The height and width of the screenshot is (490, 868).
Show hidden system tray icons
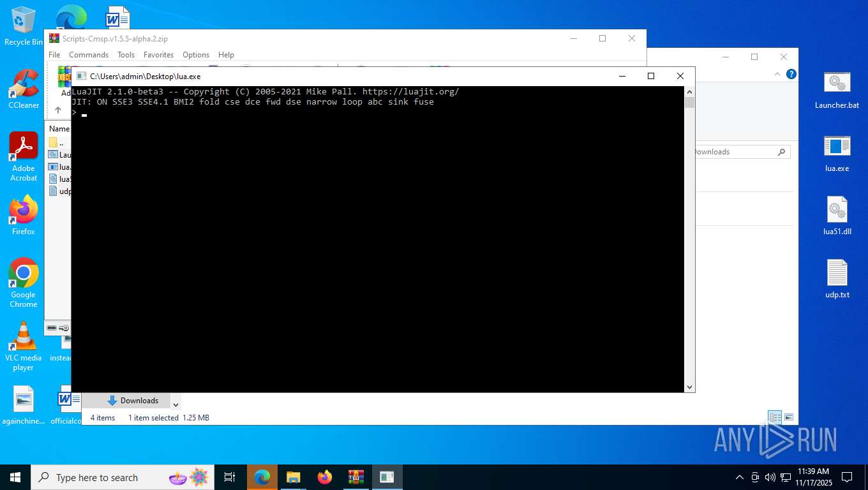tap(740, 477)
